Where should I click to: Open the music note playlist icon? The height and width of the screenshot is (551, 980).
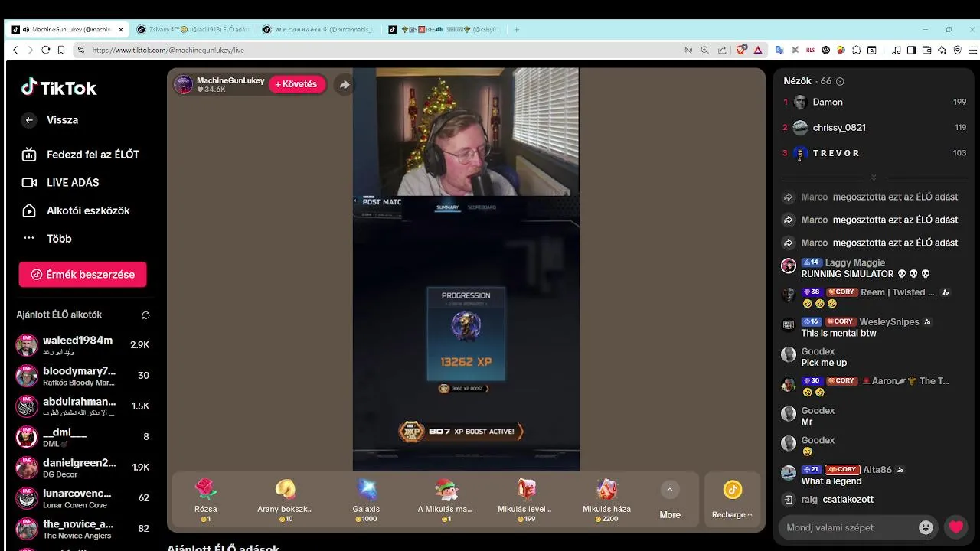click(x=897, y=50)
